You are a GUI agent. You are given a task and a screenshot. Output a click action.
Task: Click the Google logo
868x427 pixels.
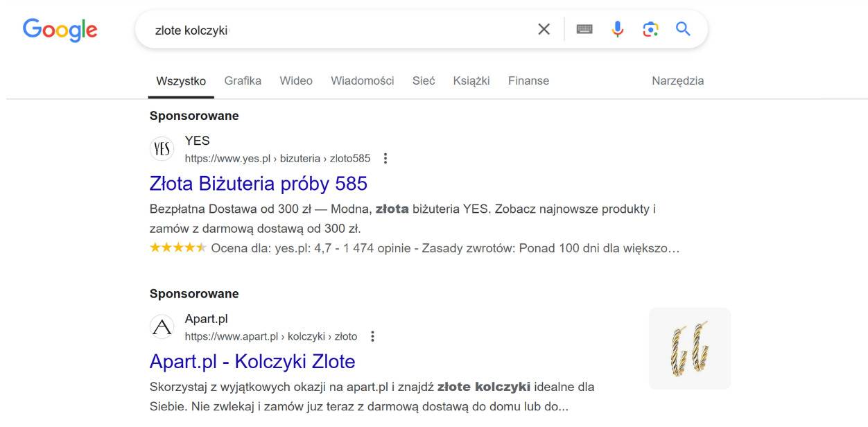(60, 30)
